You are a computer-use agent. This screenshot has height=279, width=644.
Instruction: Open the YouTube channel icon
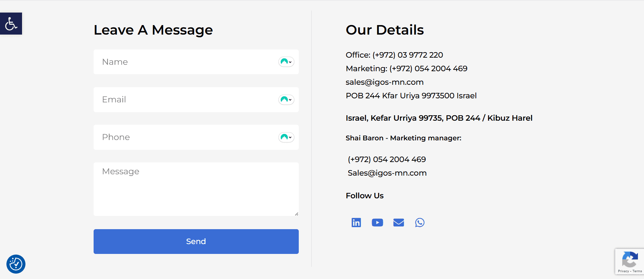pyautogui.click(x=377, y=222)
